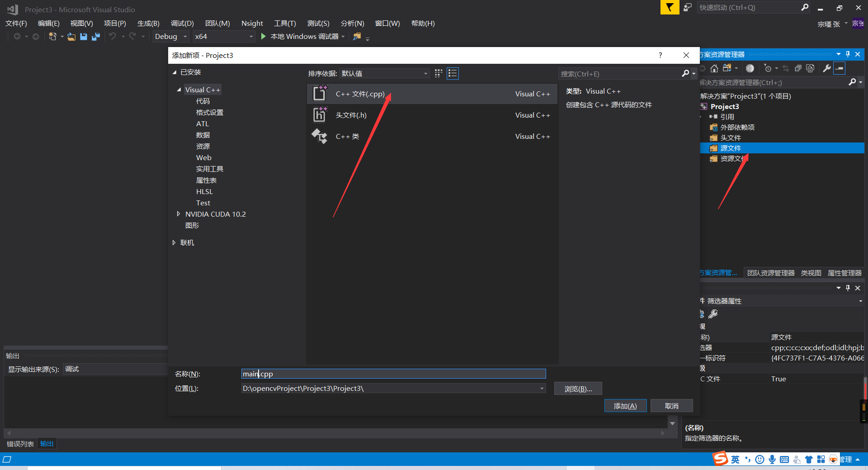Select the C++ 文件(.cpp) template
The width and height of the screenshot is (868, 470).
coord(432,94)
